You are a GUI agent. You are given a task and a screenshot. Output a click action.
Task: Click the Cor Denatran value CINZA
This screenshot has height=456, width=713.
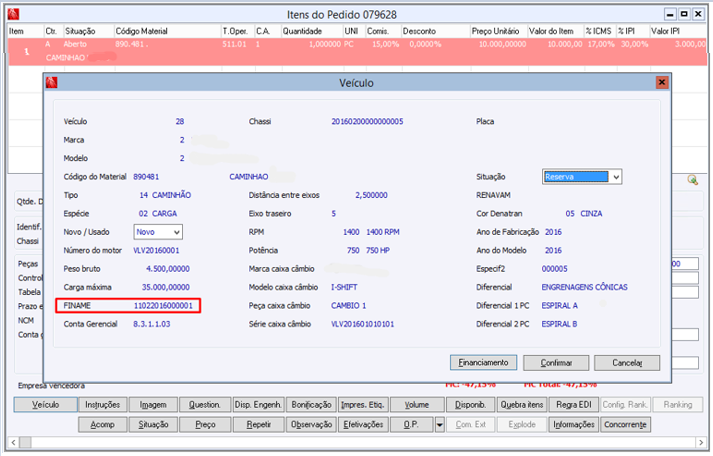[x=591, y=214]
